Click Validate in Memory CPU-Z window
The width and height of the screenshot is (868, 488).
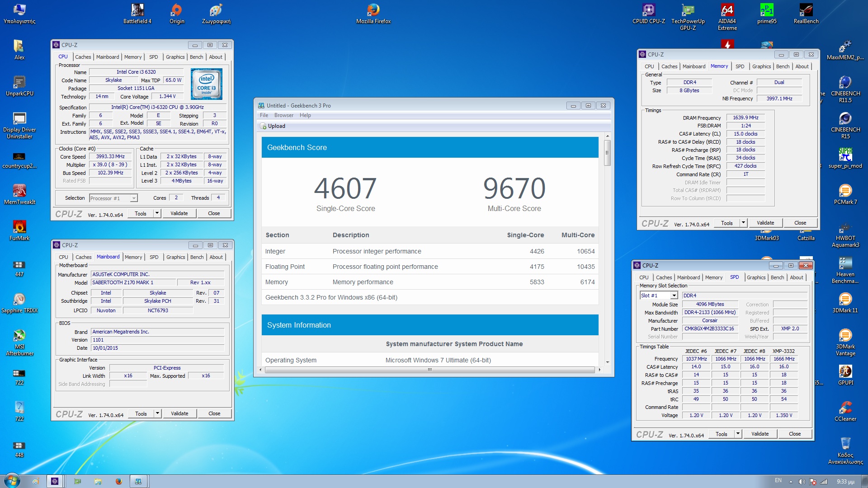tap(765, 223)
